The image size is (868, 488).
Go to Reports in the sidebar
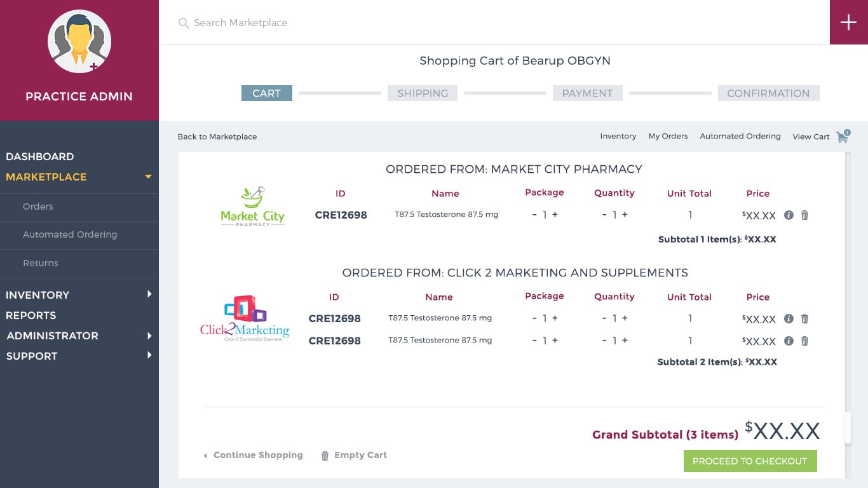coord(31,315)
